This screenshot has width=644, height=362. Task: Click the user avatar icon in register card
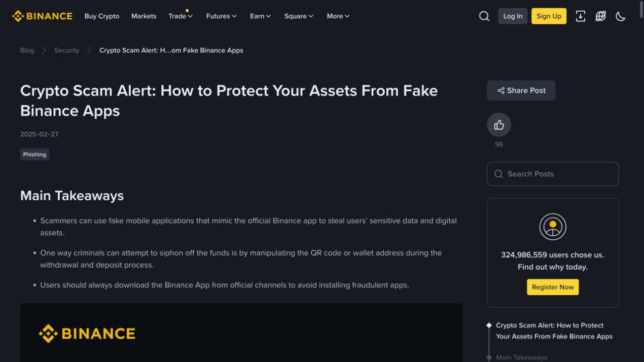pyautogui.click(x=553, y=227)
